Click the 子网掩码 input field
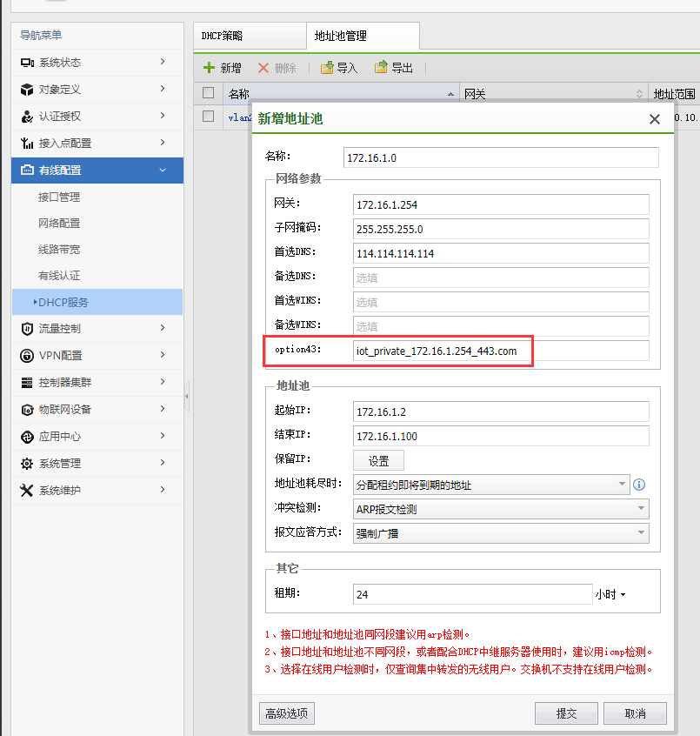The height and width of the screenshot is (736, 700). 501,229
